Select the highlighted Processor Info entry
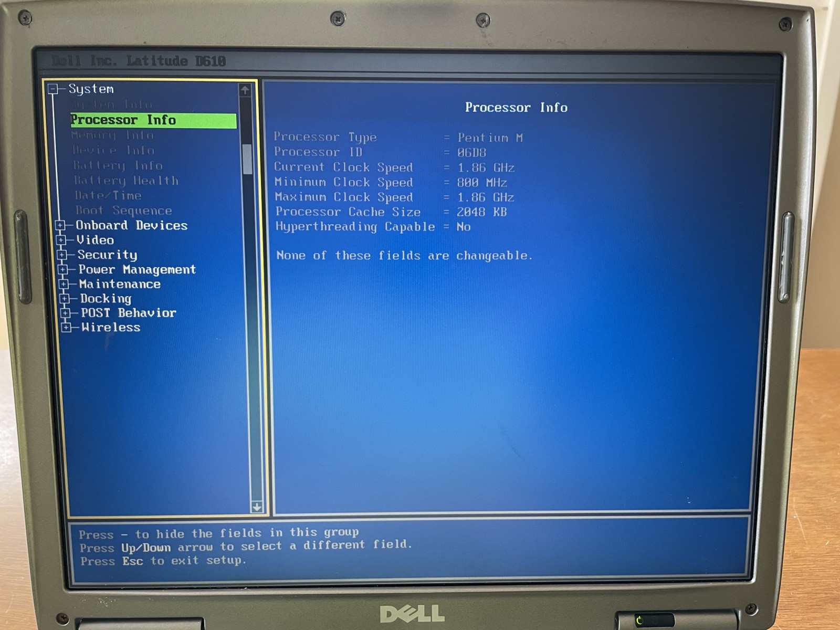Screen dimensions: 840x630 (x=153, y=120)
